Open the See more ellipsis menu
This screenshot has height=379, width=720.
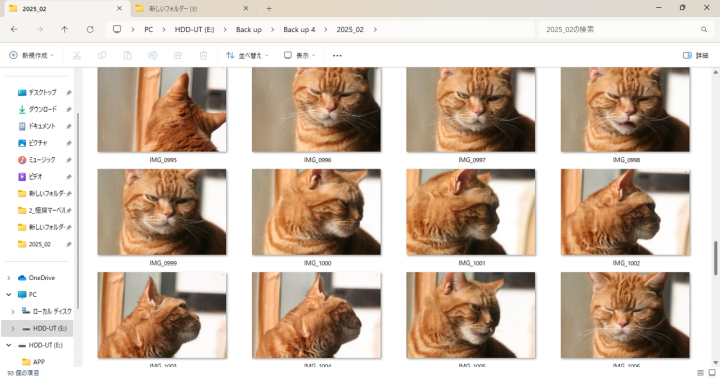pos(337,56)
